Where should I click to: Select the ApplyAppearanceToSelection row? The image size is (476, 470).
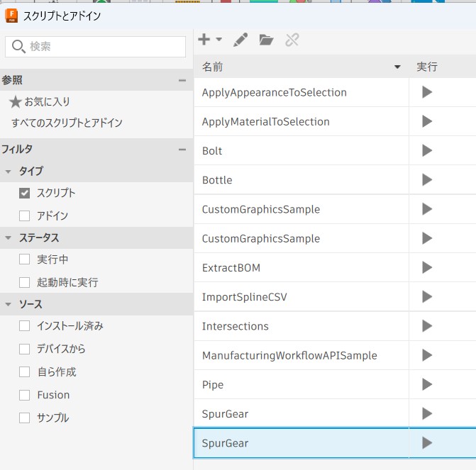point(301,92)
